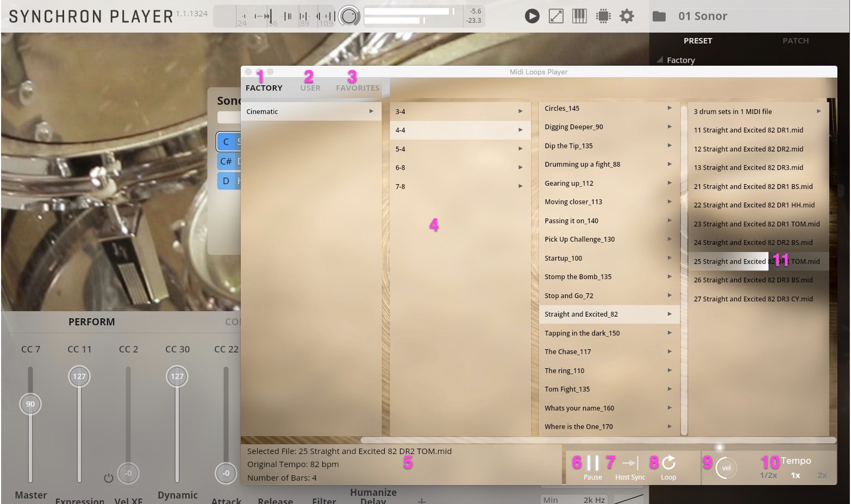The height and width of the screenshot is (504, 851).
Task: Click the top output level meter bar
Action: click(410, 11)
